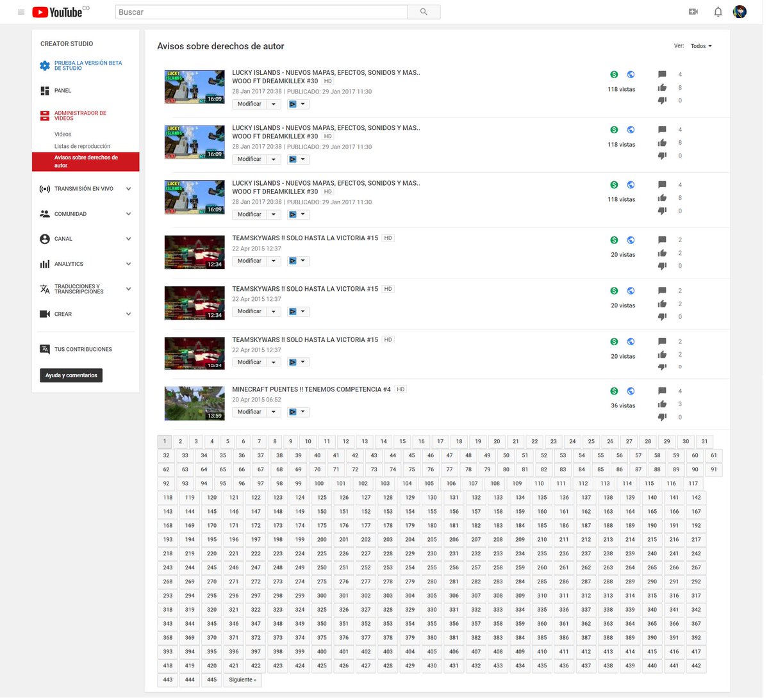Click the Ayuda y comentarios button
Screen dimensions: 769x700
[71, 375]
